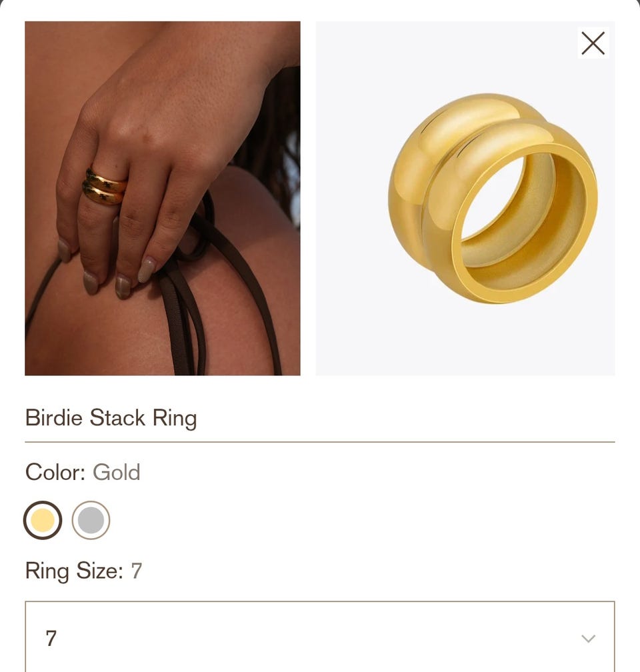Click the selected value 7 in the size box
This screenshot has height=672, width=640.
51,638
